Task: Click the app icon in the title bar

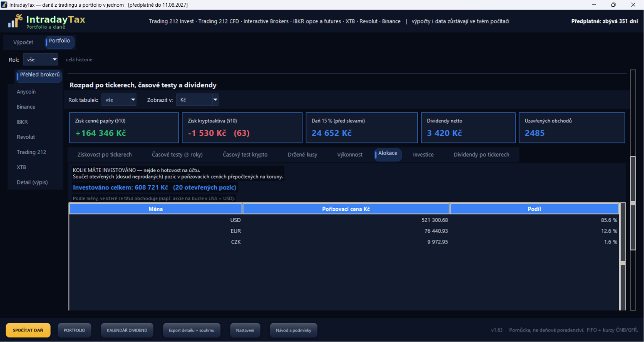Action: click(4, 5)
